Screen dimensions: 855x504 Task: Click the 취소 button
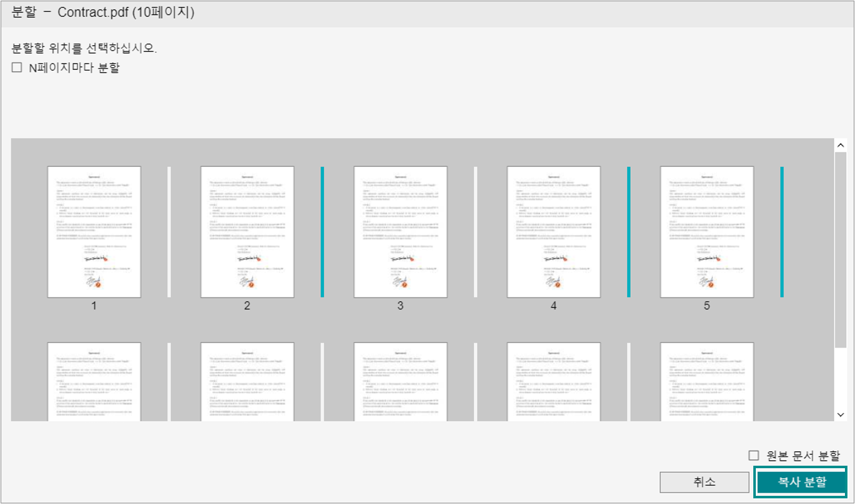point(704,482)
